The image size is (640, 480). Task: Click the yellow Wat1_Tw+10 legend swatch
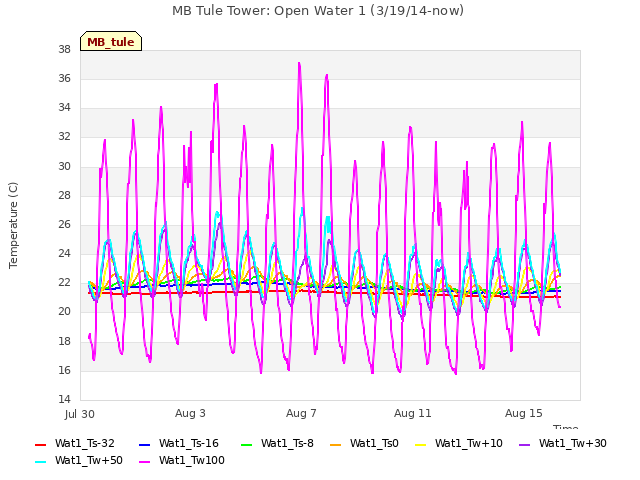[x=420, y=444]
